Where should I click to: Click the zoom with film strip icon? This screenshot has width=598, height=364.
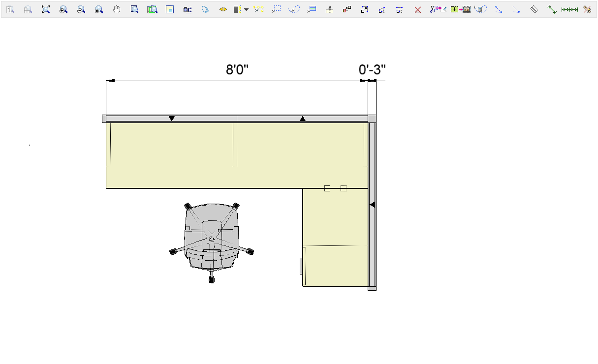click(152, 9)
